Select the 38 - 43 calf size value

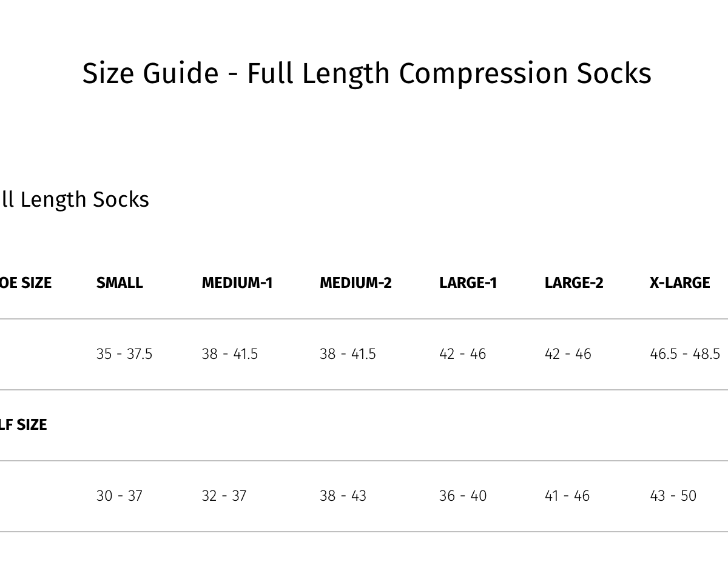tap(343, 496)
